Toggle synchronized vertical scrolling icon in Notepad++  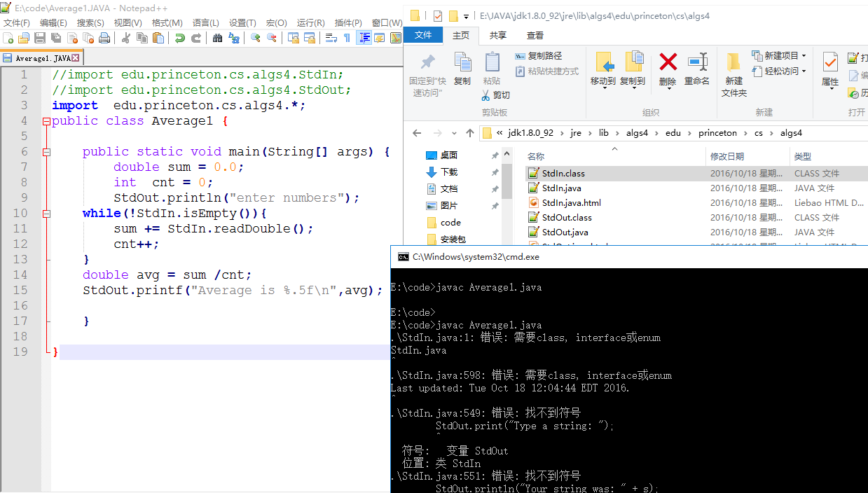(x=294, y=38)
